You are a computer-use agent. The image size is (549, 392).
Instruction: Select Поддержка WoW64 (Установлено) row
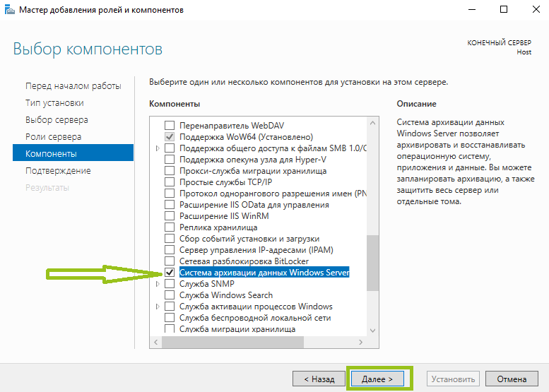(246, 137)
